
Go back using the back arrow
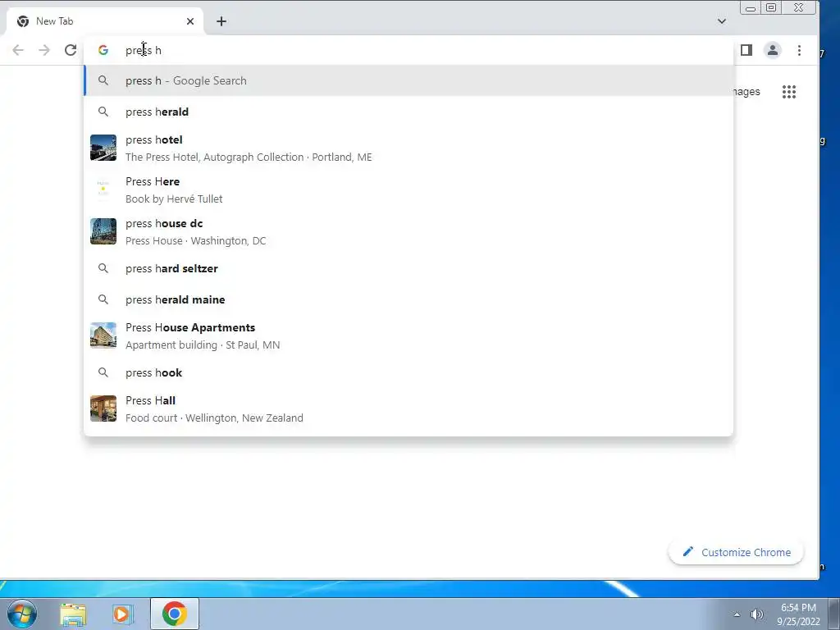(18, 50)
